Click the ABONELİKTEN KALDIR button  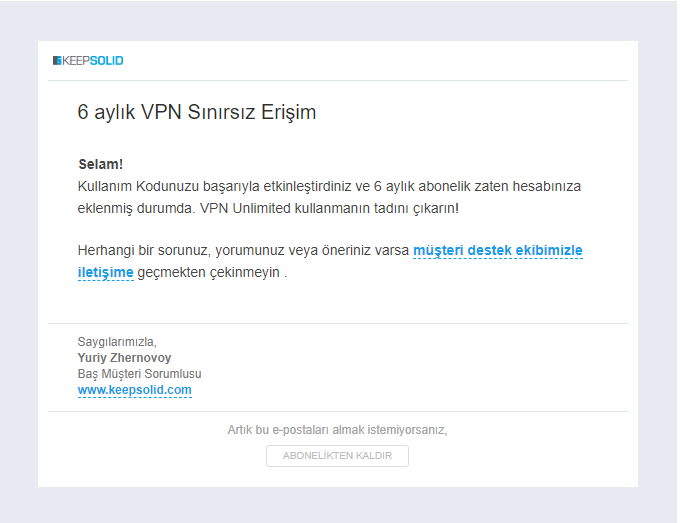tap(337, 456)
